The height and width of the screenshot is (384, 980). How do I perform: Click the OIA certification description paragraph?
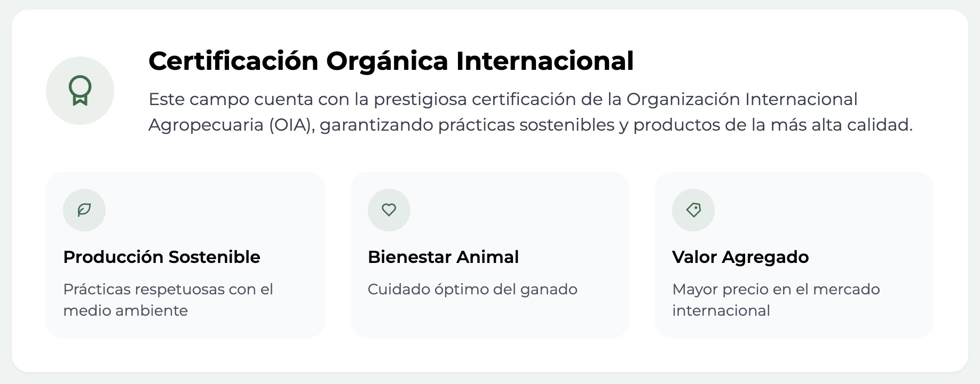point(530,112)
